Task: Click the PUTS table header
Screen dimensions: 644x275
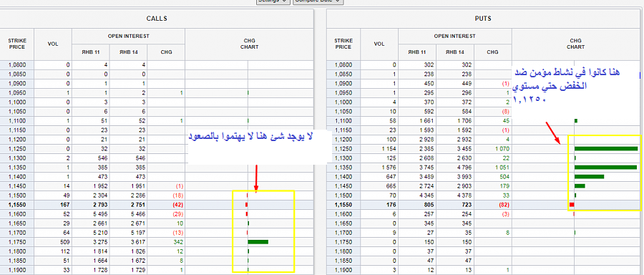Action: pos(484,19)
